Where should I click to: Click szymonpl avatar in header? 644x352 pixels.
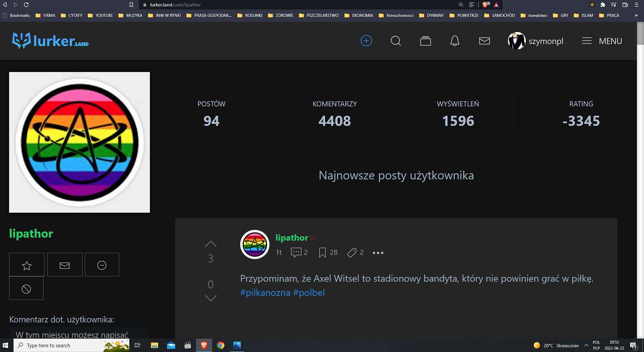click(x=517, y=41)
